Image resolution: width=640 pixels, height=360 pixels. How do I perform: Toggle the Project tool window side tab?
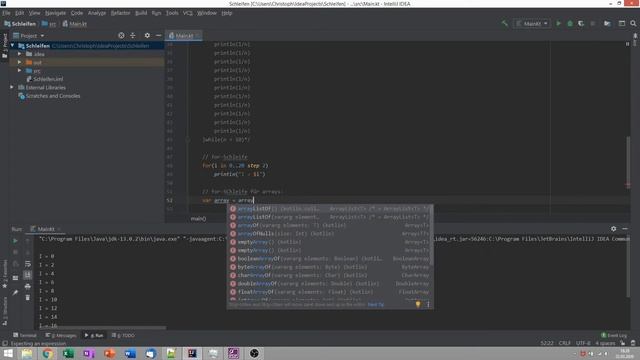click(4, 44)
